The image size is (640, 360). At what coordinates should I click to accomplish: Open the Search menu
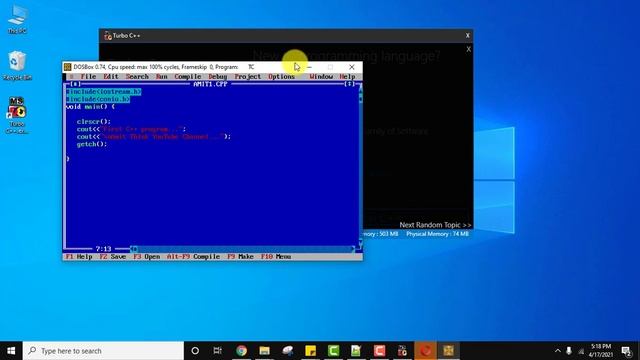(x=137, y=76)
